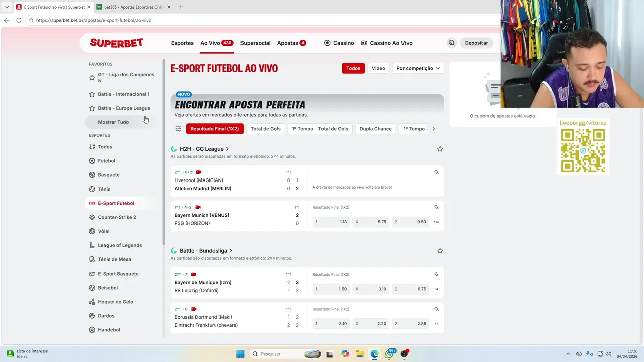Image resolution: width=644 pixels, height=362 pixels.
Task: Pin the Borussia Dortmund vs Eintracht Frankfurt match
Action: [x=436, y=309]
